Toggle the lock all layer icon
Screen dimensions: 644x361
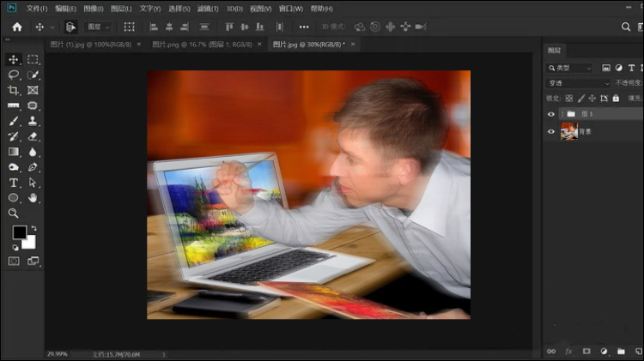pyautogui.click(x=616, y=98)
